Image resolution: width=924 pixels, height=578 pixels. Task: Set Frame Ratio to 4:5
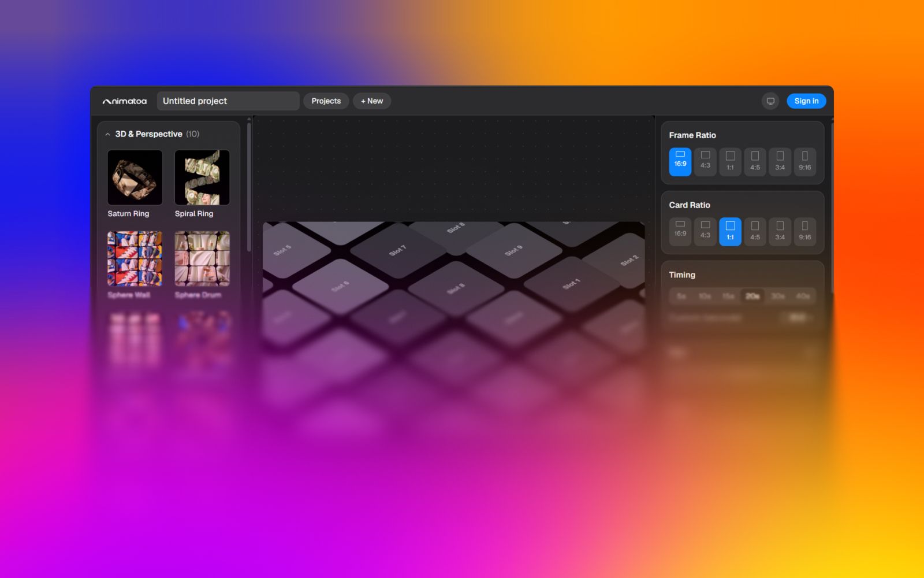755,162
